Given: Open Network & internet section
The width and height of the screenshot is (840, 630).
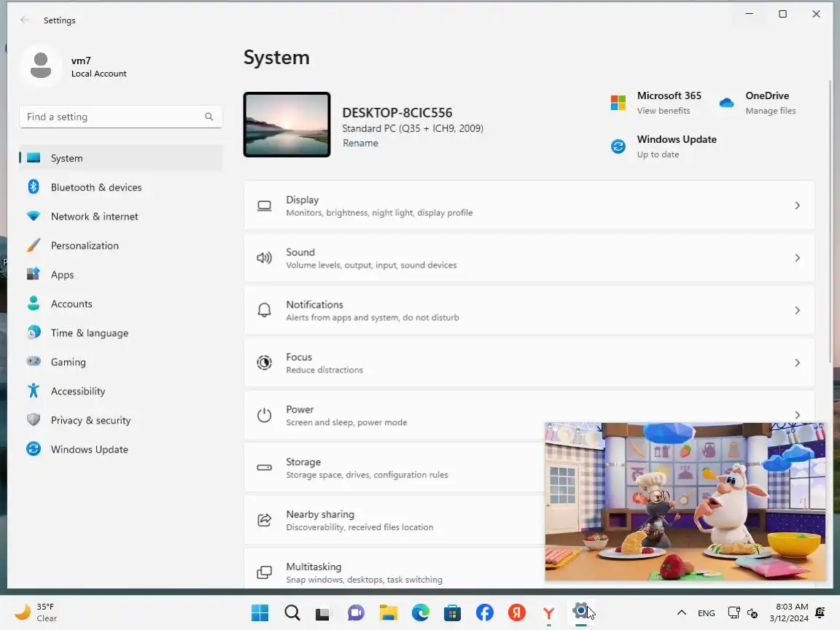Looking at the screenshot, I should [x=120, y=217].
